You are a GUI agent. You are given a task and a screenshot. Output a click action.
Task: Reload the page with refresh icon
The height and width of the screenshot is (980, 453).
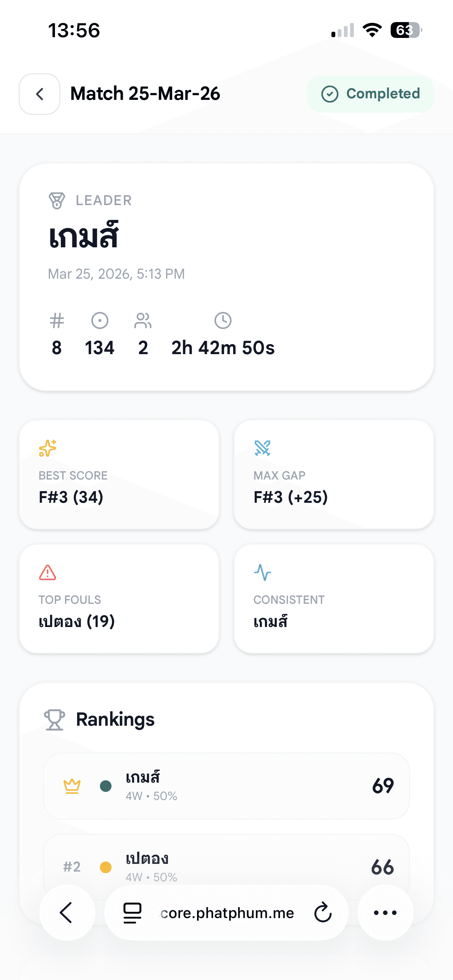point(323,913)
